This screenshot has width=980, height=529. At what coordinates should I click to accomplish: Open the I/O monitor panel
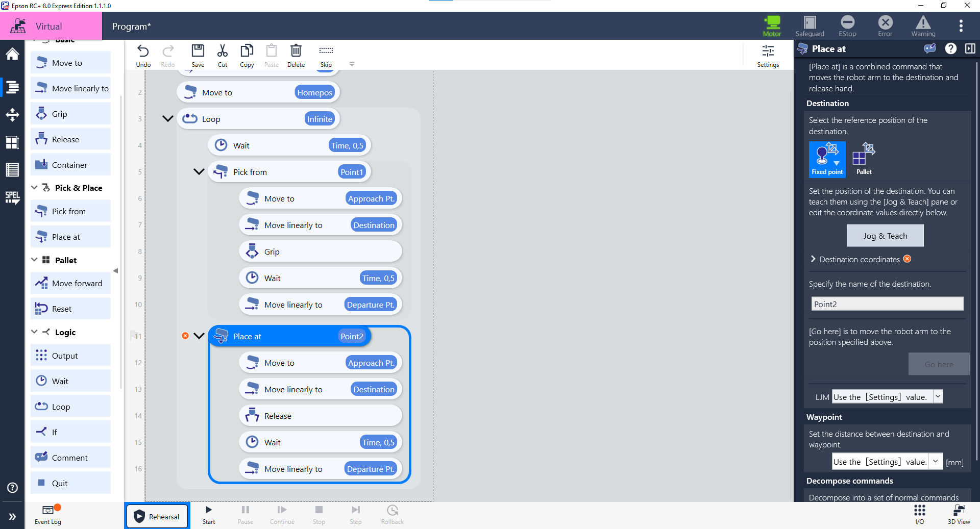coord(920,515)
